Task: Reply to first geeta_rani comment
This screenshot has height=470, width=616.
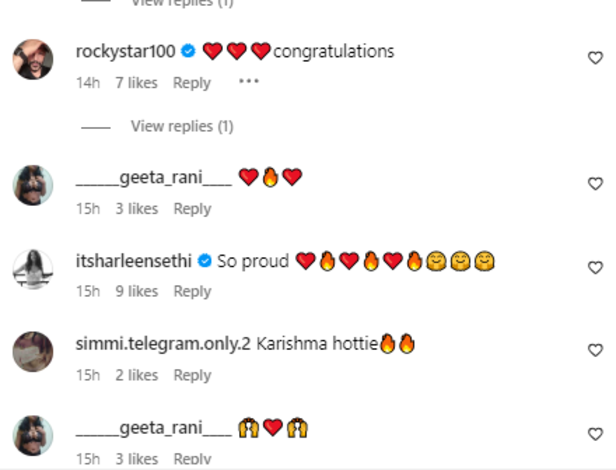Action: coord(192,209)
